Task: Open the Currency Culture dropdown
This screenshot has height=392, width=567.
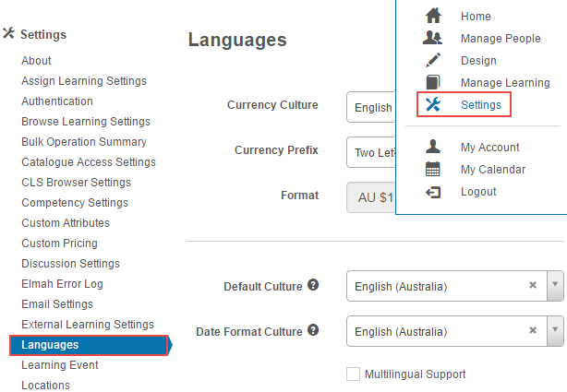Action: [371, 107]
